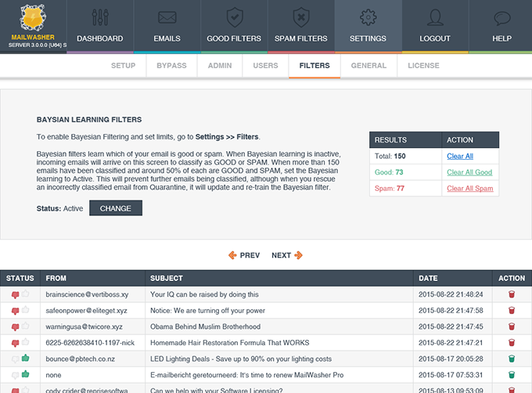Click the Clear All link
The width and height of the screenshot is (532, 393).
coord(460,156)
